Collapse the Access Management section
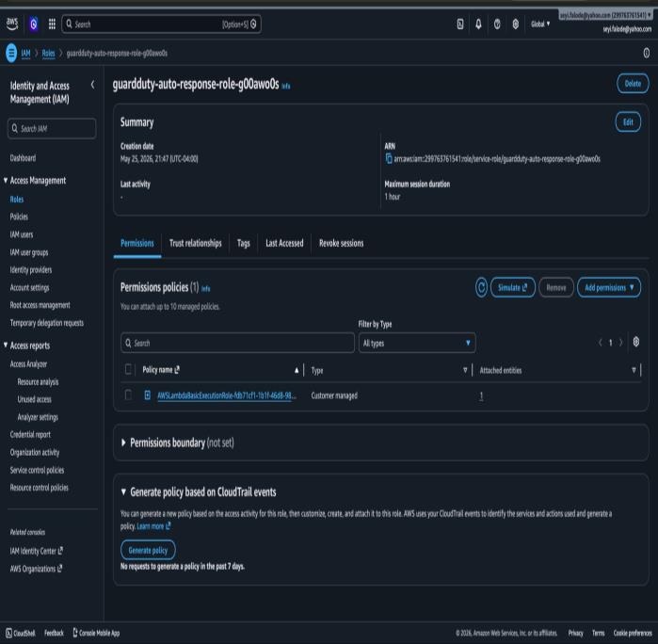Image resolution: width=658 pixels, height=644 pixels. [6, 181]
